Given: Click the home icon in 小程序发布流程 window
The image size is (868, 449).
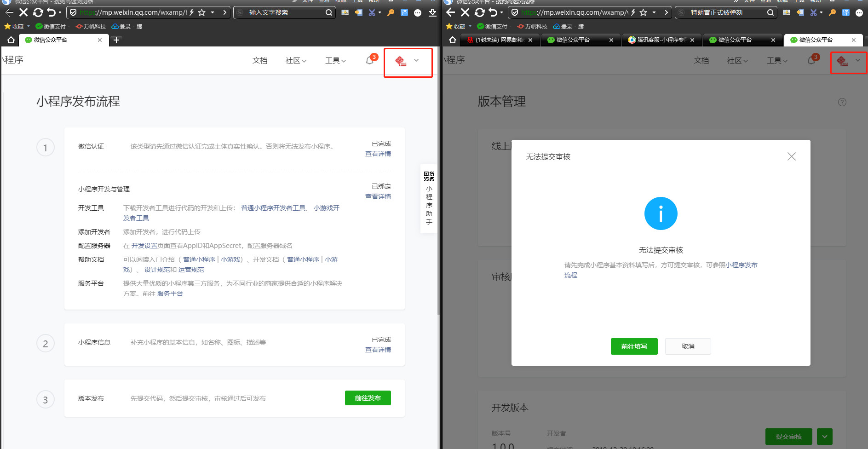Looking at the screenshot, I should tap(11, 40).
